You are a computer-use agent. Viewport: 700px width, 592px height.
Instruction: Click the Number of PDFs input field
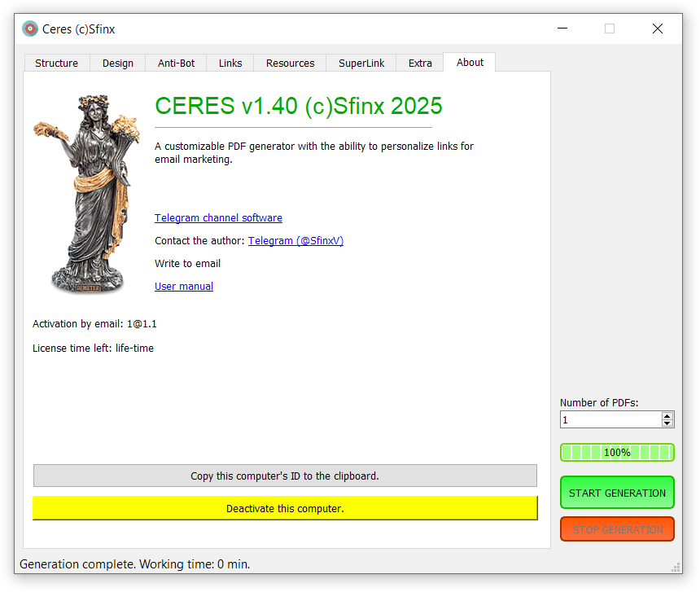[610, 420]
